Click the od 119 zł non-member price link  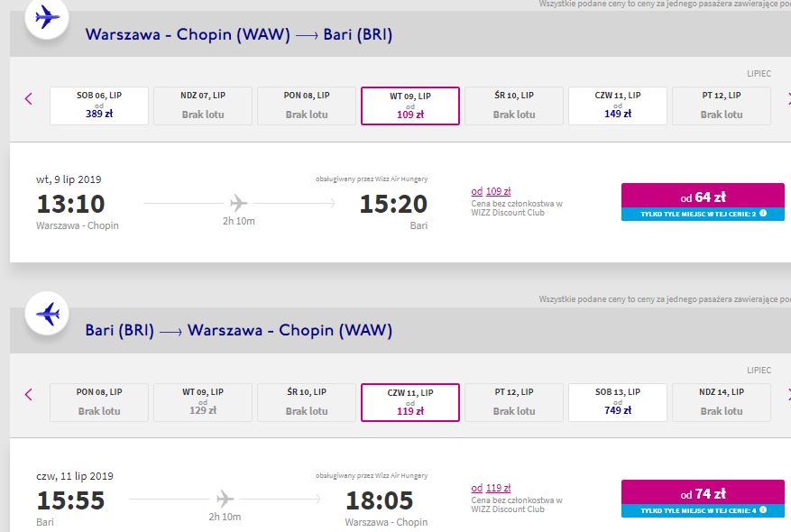pyautogui.click(x=491, y=488)
